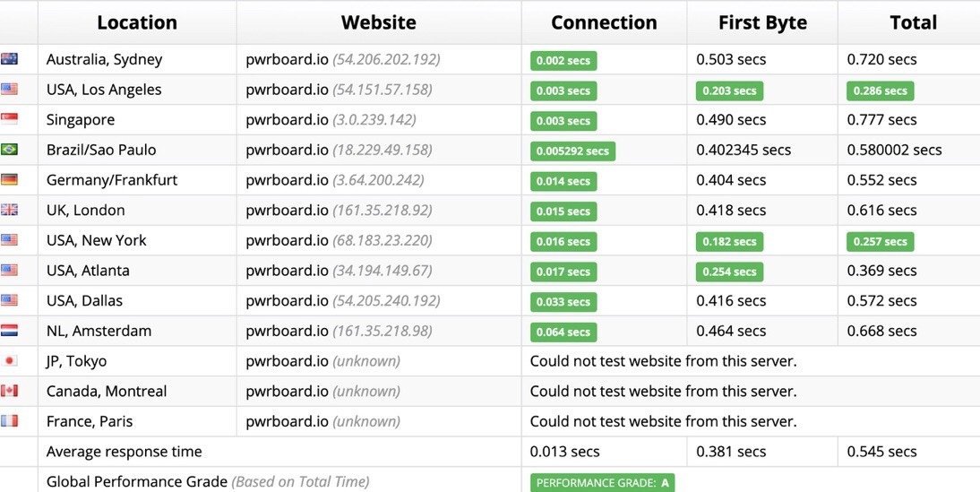980x492 pixels.
Task: Click the Singapore flag icon
Action: pos(9,119)
